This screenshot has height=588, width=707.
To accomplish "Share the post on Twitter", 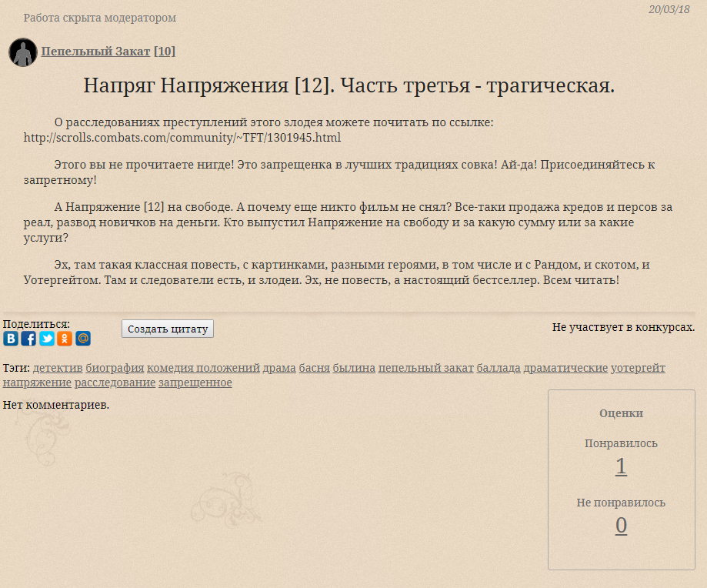I will [47, 338].
